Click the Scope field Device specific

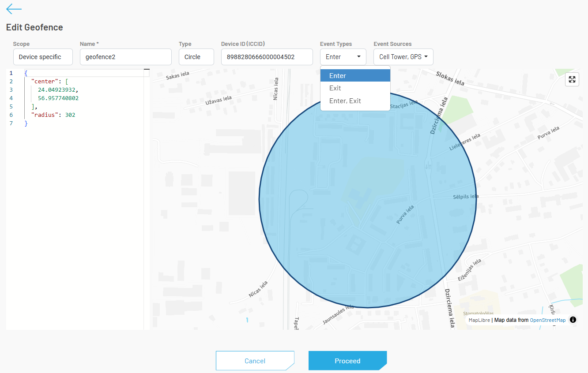[43, 57]
